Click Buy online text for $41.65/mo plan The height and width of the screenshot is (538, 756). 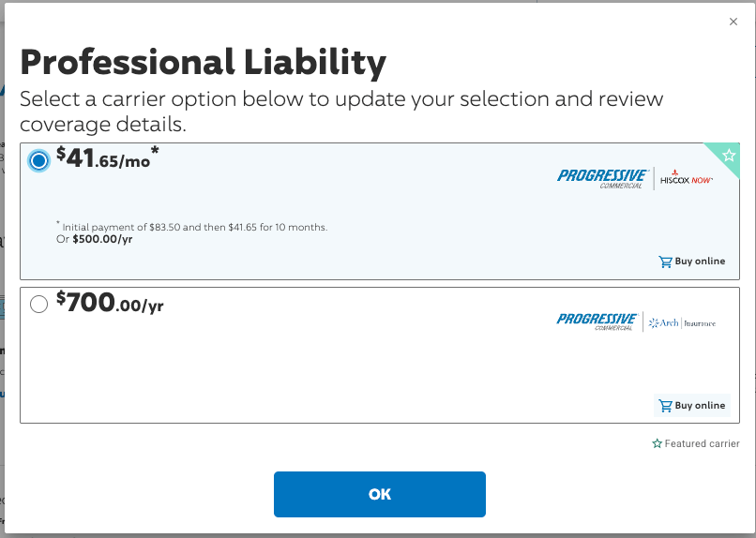point(700,262)
